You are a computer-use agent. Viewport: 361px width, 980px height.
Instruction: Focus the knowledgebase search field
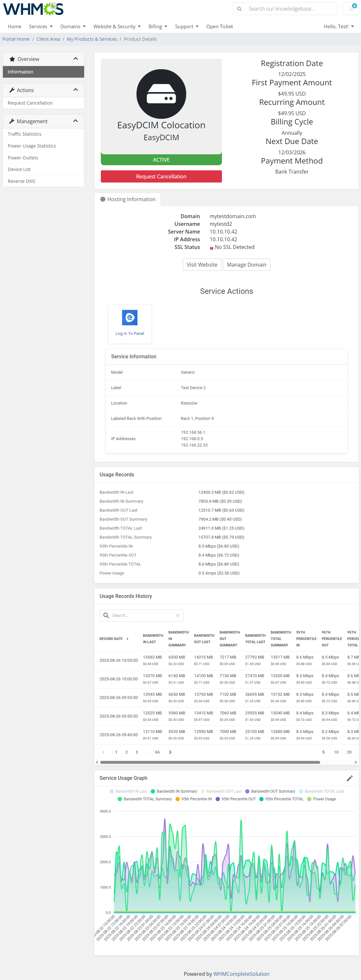tap(291, 9)
